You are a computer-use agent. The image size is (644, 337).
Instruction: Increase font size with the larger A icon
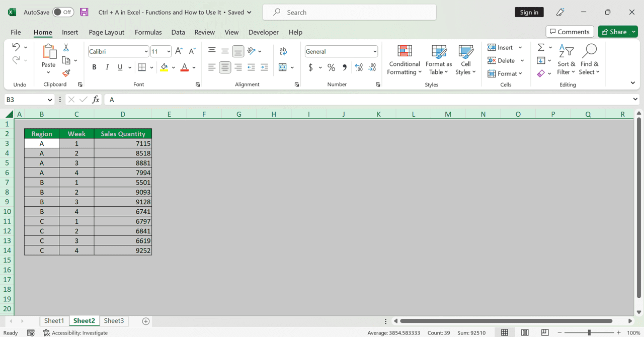(179, 51)
